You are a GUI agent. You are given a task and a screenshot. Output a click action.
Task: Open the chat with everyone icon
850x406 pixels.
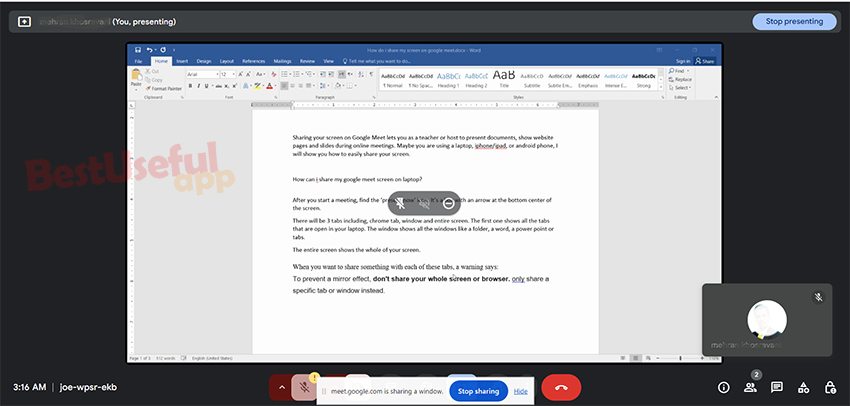pos(777,387)
